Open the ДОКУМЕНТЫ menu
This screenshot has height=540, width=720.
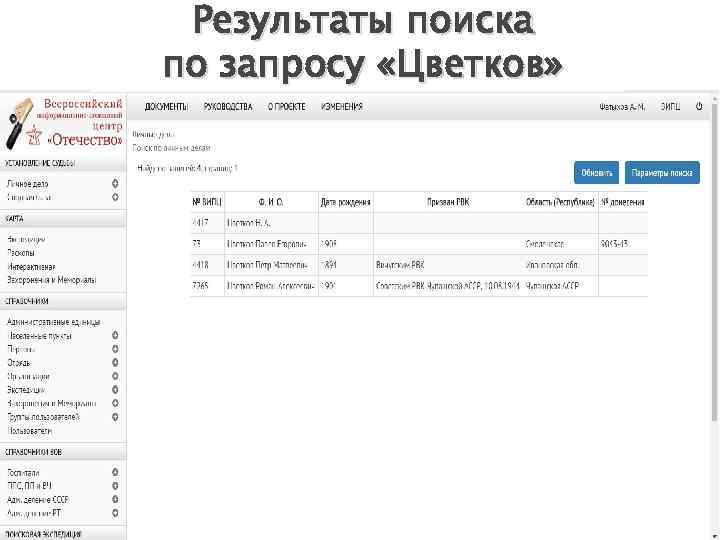pyautogui.click(x=166, y=107)
